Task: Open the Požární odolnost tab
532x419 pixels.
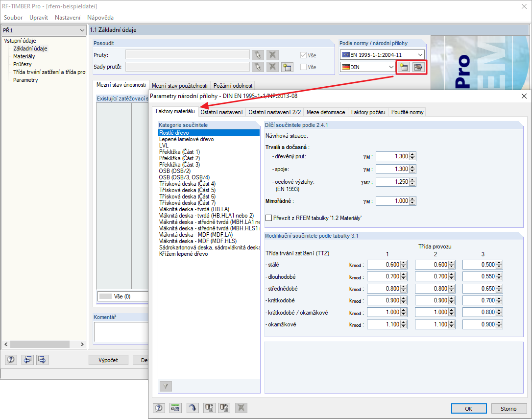Action: point(233,86)
